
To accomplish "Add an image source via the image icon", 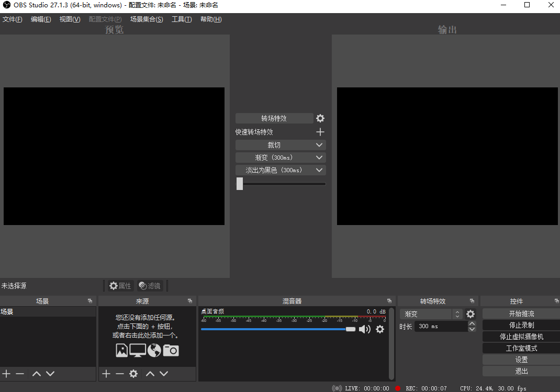I will click(121, 350).
